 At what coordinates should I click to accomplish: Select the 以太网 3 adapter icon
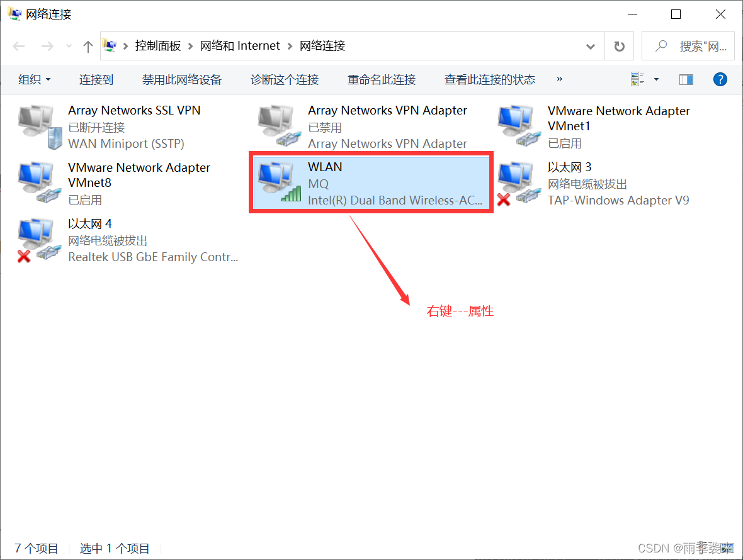coord(519,184)
